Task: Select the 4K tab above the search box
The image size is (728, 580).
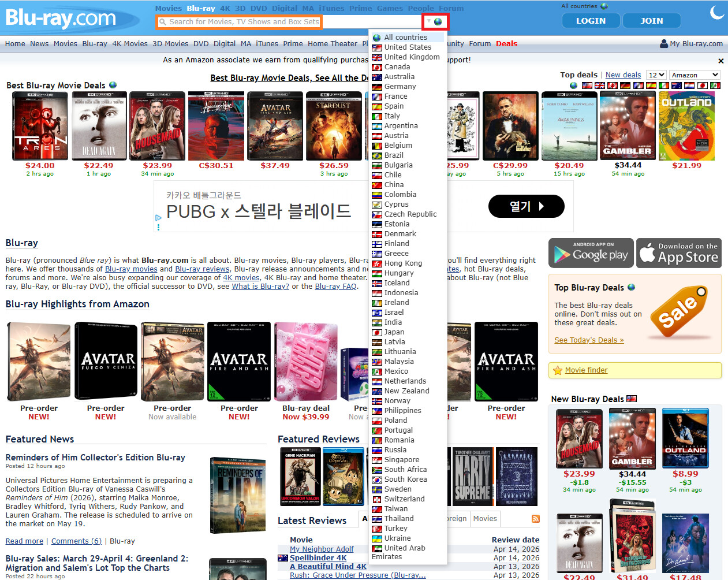Action: pos(225,8)
